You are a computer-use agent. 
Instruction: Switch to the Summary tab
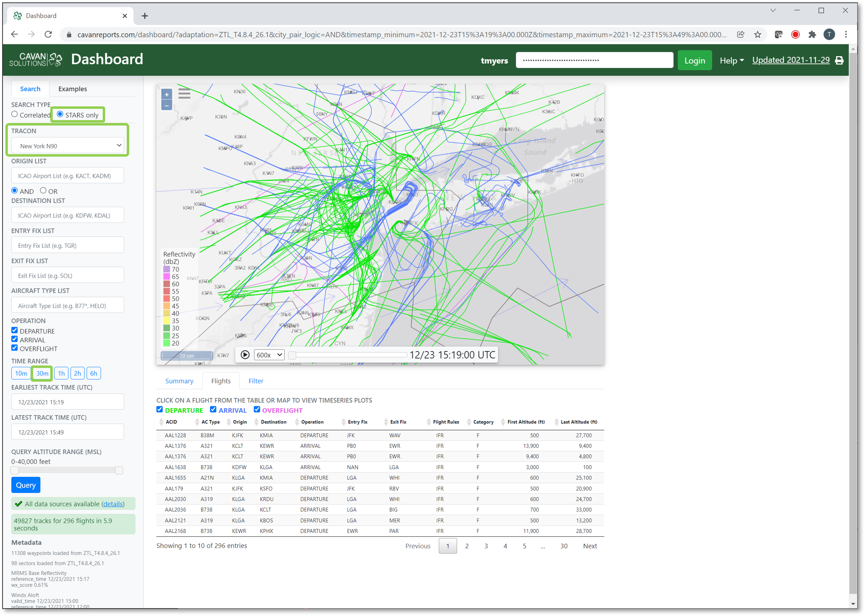179,381
